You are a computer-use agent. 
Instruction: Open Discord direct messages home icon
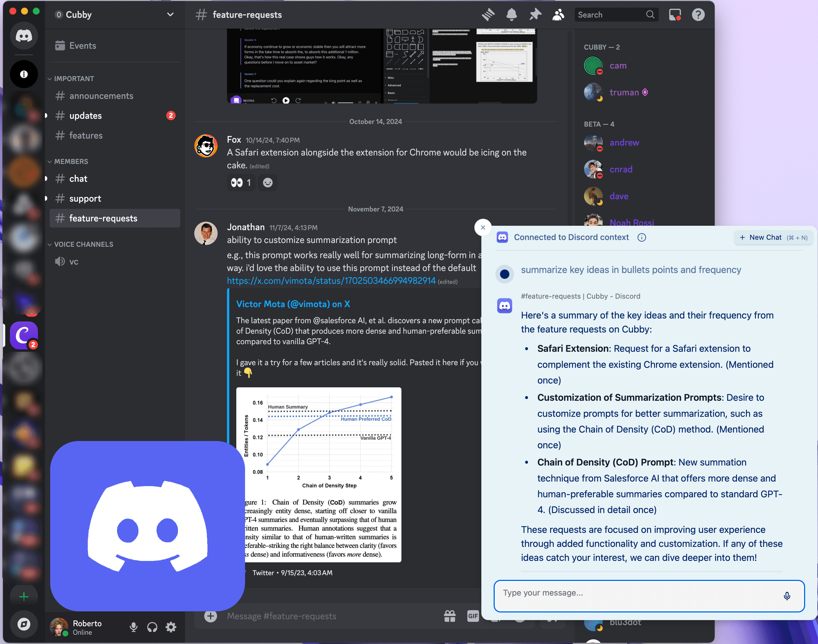[x=24, y=36]
